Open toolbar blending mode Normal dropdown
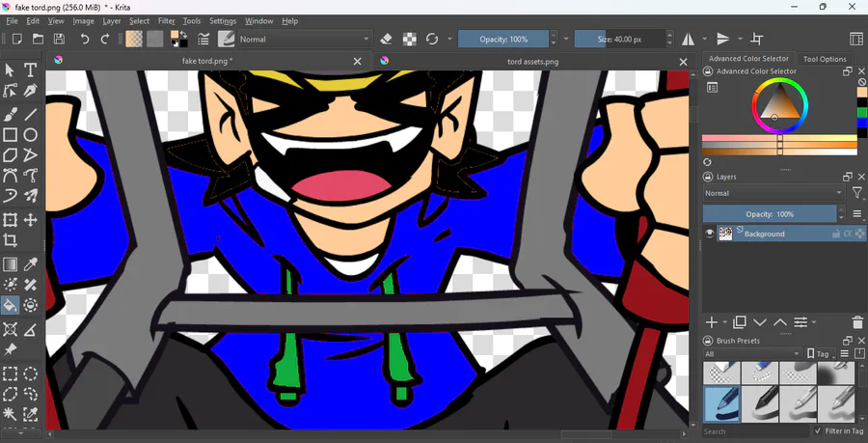Viewport: 868px width, 443px height. (x=305, y=39)
